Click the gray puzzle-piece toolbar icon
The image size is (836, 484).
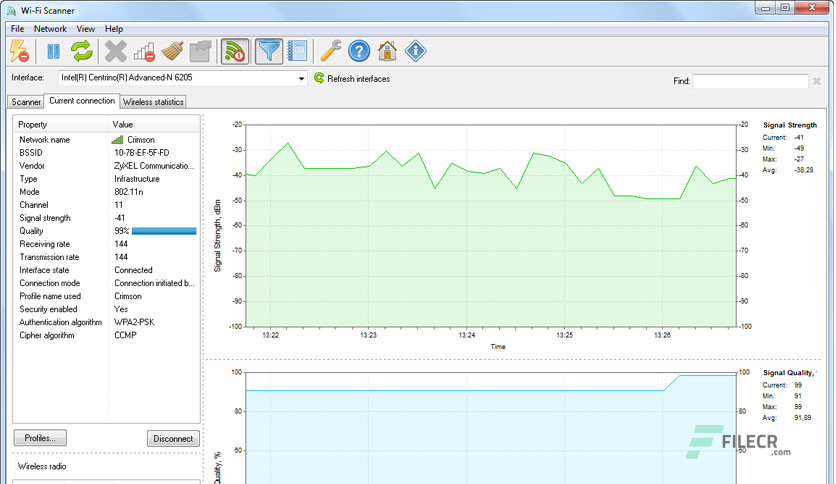click(x=200, y=52)
